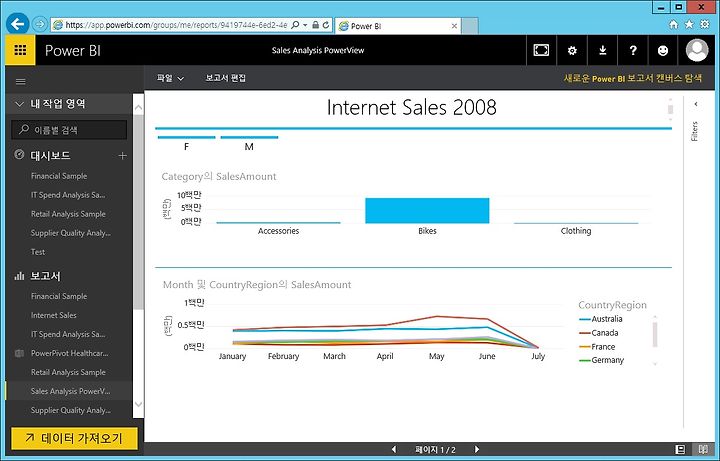Click the lock security icon in address bar
The image size is (720, 461).
tap(315, 25)
